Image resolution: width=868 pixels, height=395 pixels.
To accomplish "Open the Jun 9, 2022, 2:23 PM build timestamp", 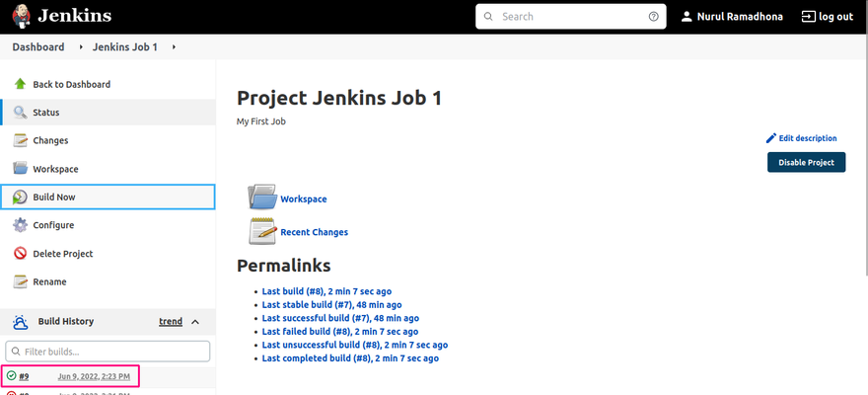I will point(94,376).
